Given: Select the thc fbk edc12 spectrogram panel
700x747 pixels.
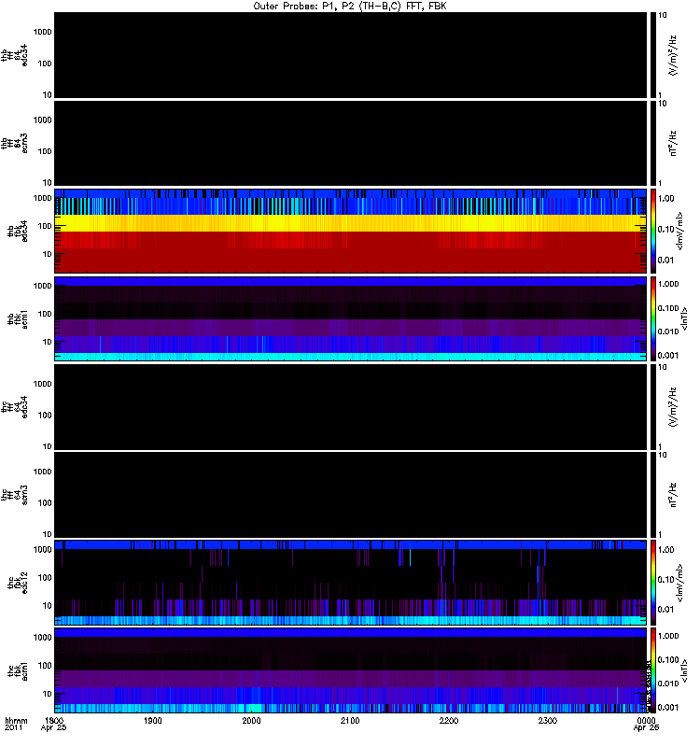Looking at the screenshot, I should coord(350,582).
